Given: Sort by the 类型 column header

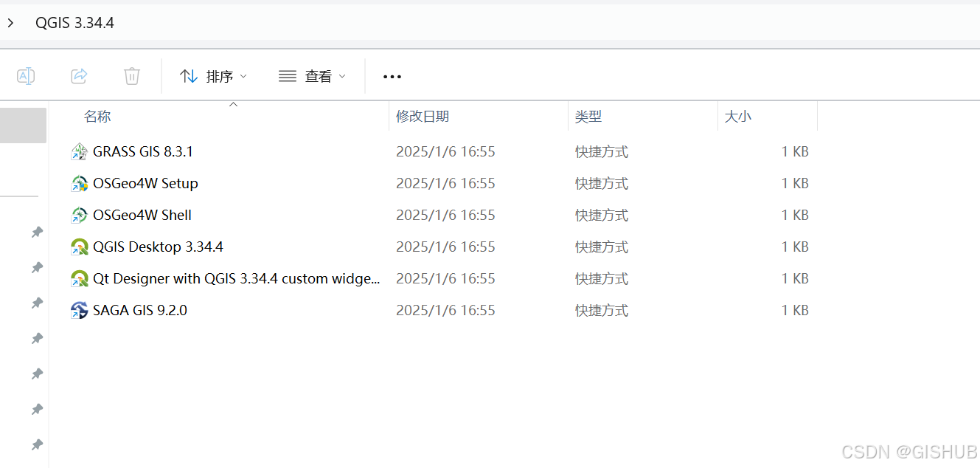Looking at the screenshot, I should click(588, 117).
